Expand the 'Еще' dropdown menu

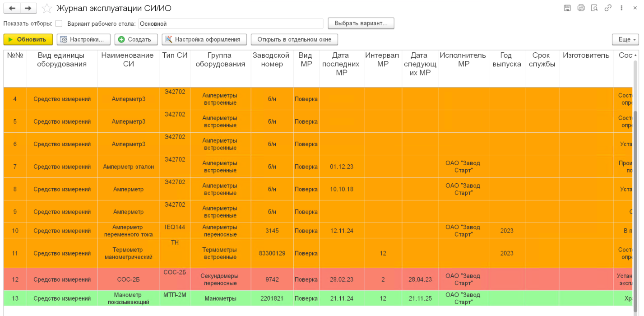click(x=625, y=40)
